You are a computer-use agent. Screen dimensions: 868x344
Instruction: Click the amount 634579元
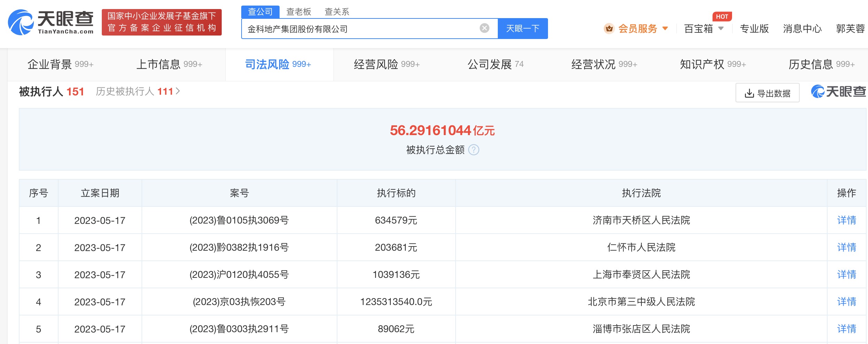[x=396, y=220]
